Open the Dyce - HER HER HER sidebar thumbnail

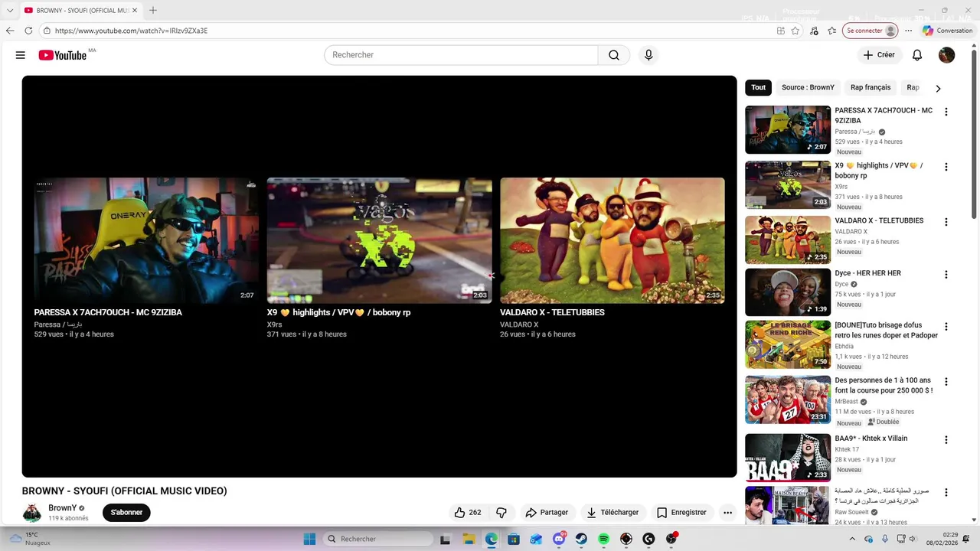(788, 292)
